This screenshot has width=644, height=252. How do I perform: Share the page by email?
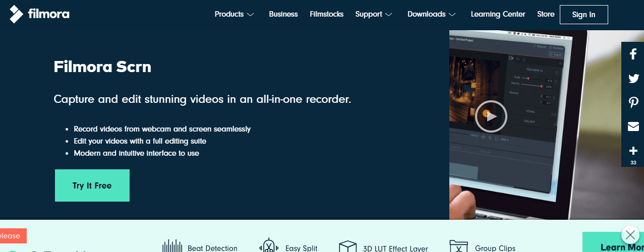point(633,127)
